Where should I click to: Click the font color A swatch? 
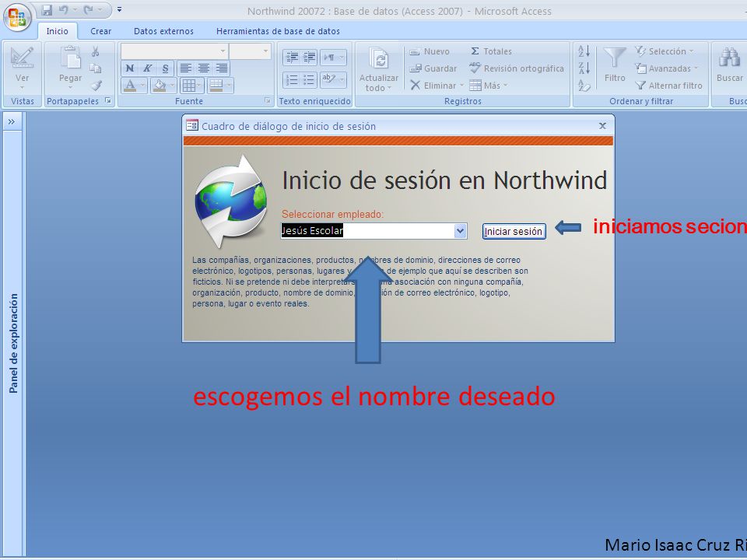130,86
